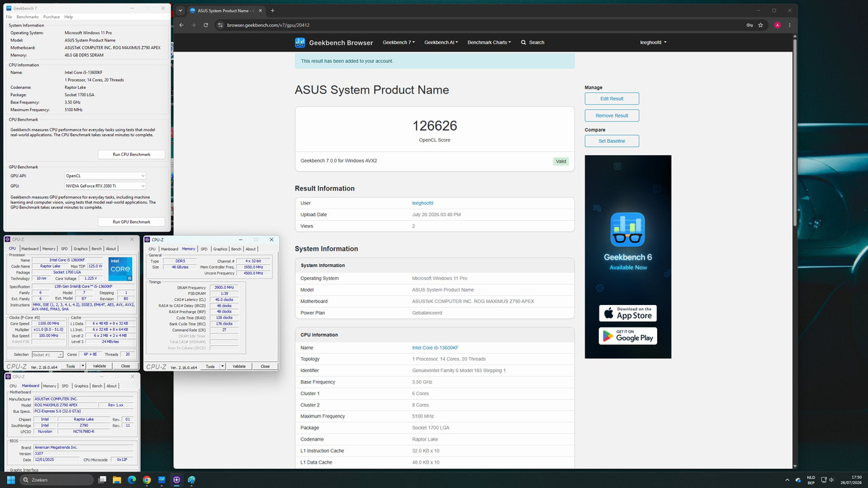Open Tools dropdown arrow in CPU-Z Memory window
This screenshot has height=488, width=868.
(x=223, y=367)
